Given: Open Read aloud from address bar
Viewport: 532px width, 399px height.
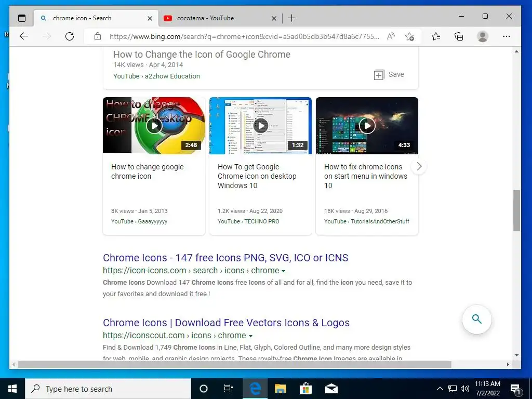Looking at the screenshot, I should click(x=391, y=36).
